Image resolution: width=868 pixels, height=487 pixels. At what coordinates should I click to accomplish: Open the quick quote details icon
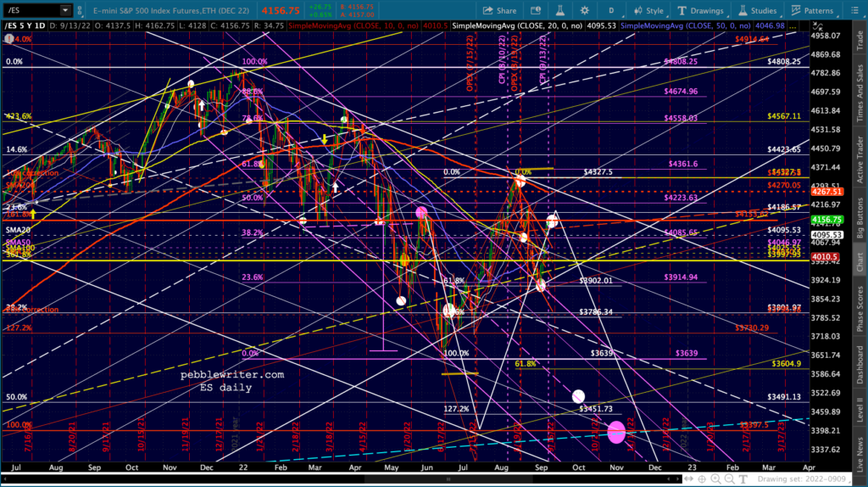(536, 10)
